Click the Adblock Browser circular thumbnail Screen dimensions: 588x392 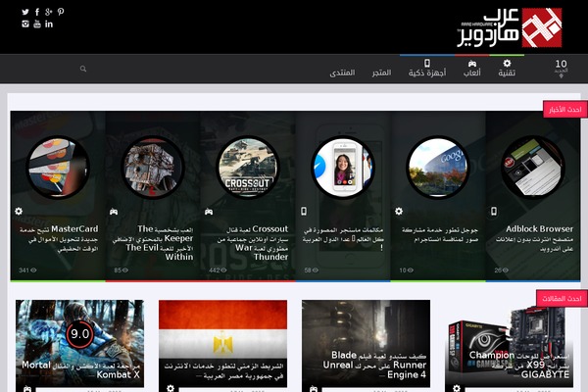530,164
